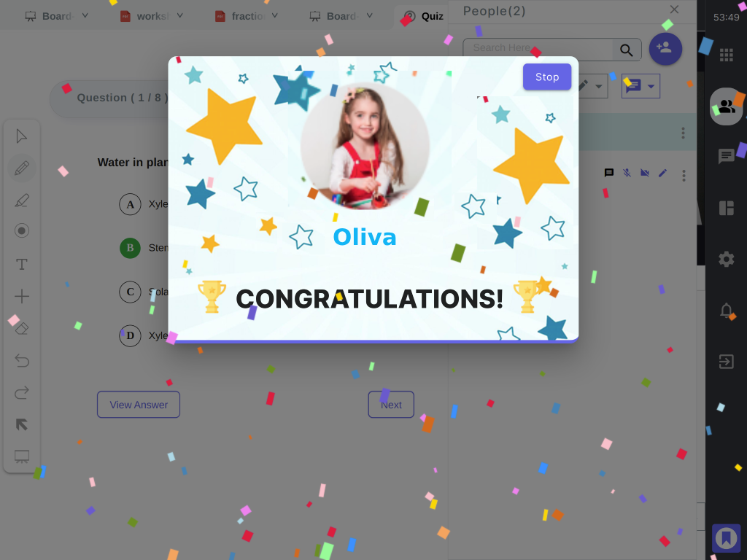Select answer option C
747x560 pixels.
[130, 292]
